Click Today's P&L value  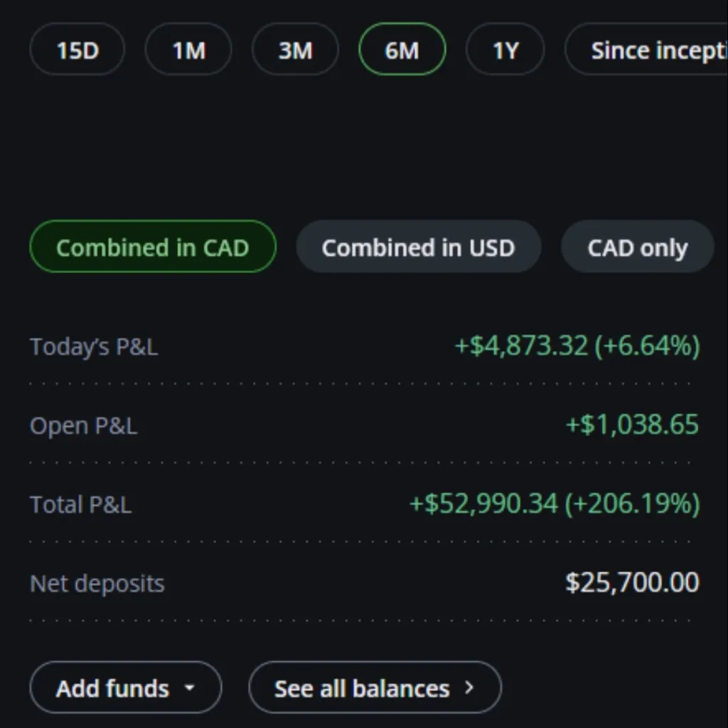tap(577, 346)
